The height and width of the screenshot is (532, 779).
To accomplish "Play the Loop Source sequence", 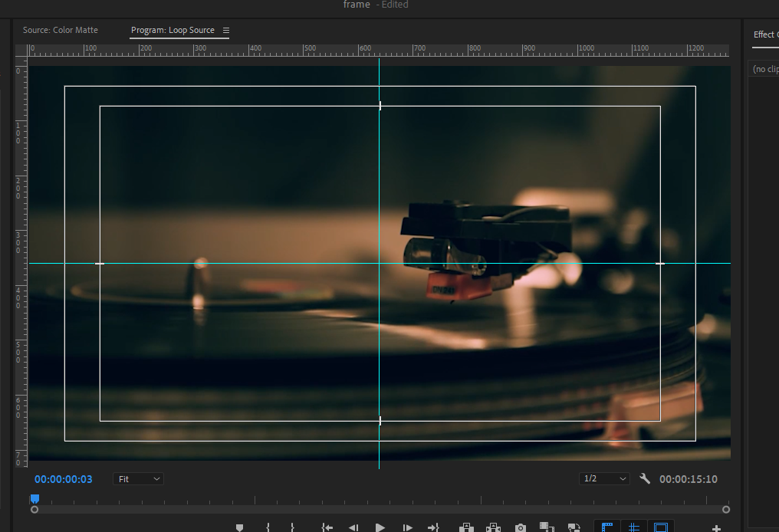I will (380, 527).
